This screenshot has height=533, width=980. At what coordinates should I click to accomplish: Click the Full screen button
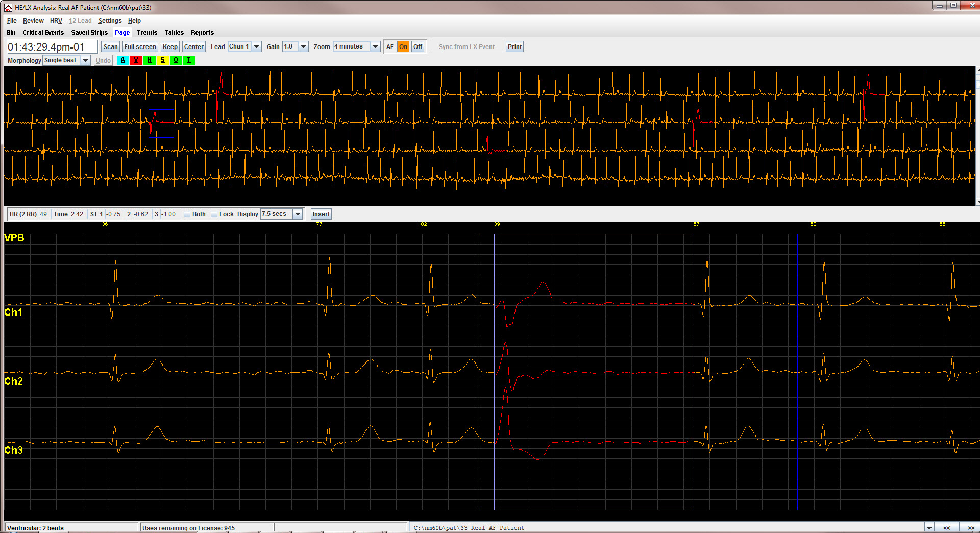point(140,46)
